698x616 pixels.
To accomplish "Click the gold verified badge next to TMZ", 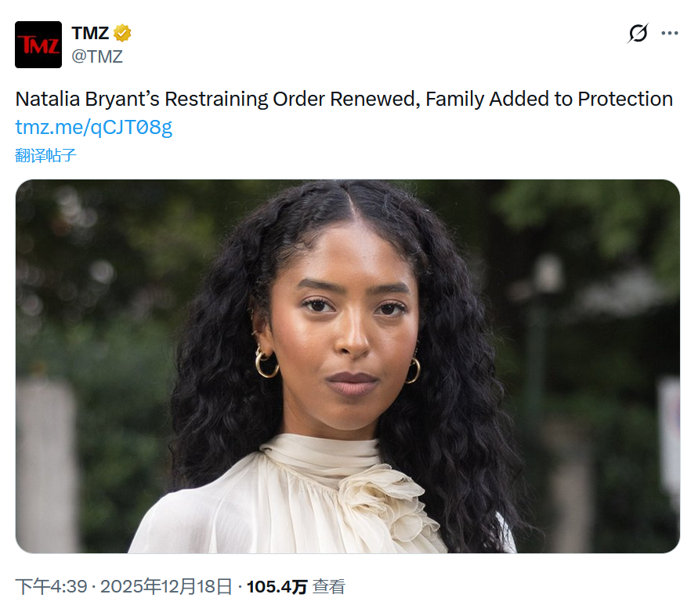I will (x=122, y=33).
